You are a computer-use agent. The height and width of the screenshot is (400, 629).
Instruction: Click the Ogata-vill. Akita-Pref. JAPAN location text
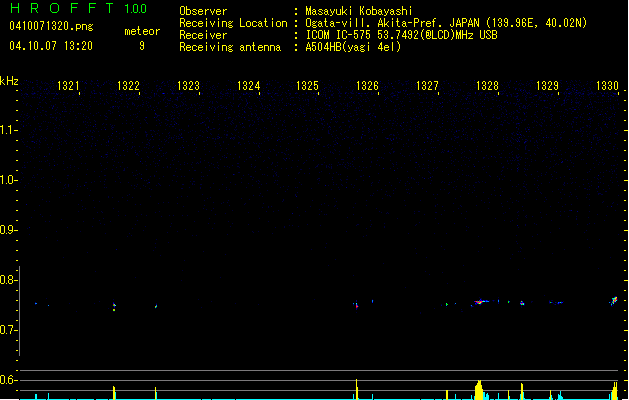(446, 23)
